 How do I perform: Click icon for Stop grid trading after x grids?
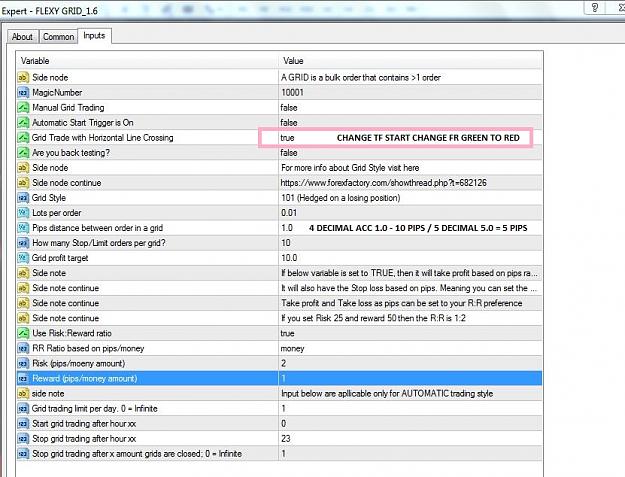click(23, 453)
